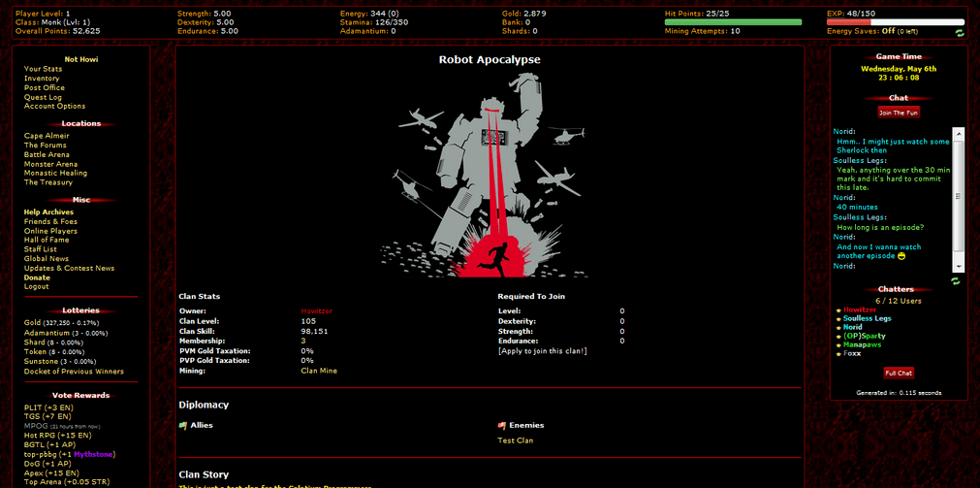This screenshot has width=980, height=488.
Task: Visit The Forums
Action: 45,146
